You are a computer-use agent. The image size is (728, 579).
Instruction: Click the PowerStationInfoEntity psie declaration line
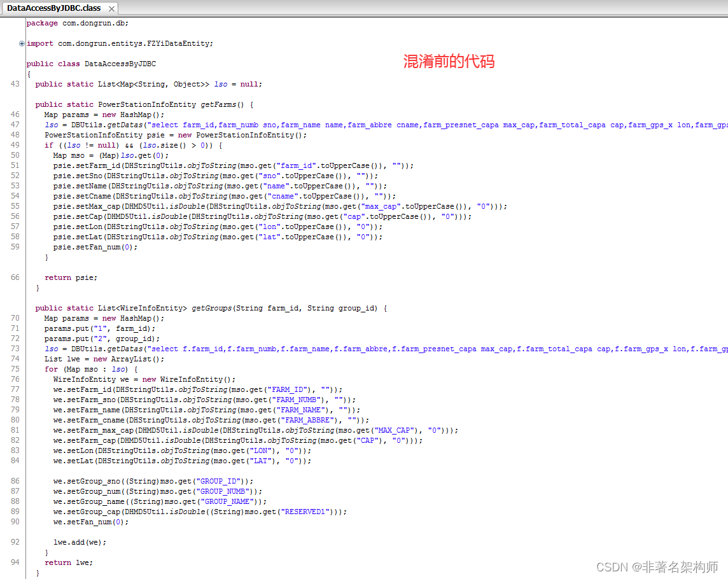click(176, 135)
